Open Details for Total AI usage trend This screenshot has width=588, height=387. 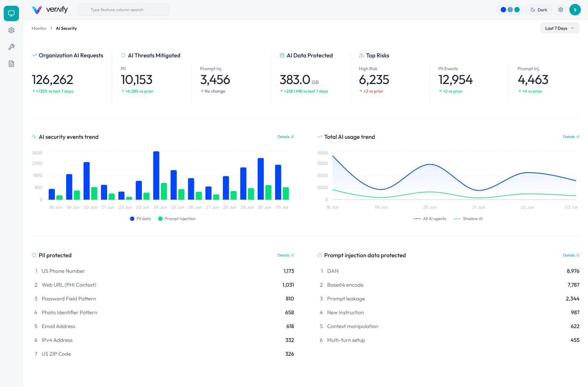pos(571,137)
